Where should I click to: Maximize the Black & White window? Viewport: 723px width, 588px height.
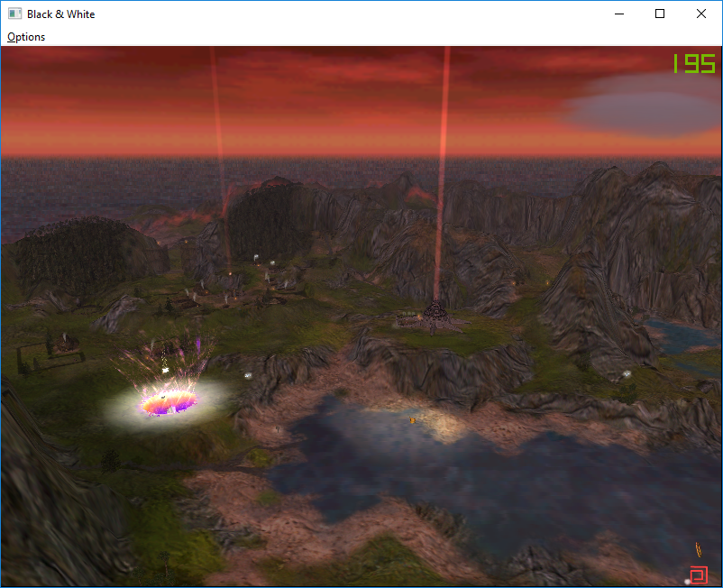[x=660, y=14]
